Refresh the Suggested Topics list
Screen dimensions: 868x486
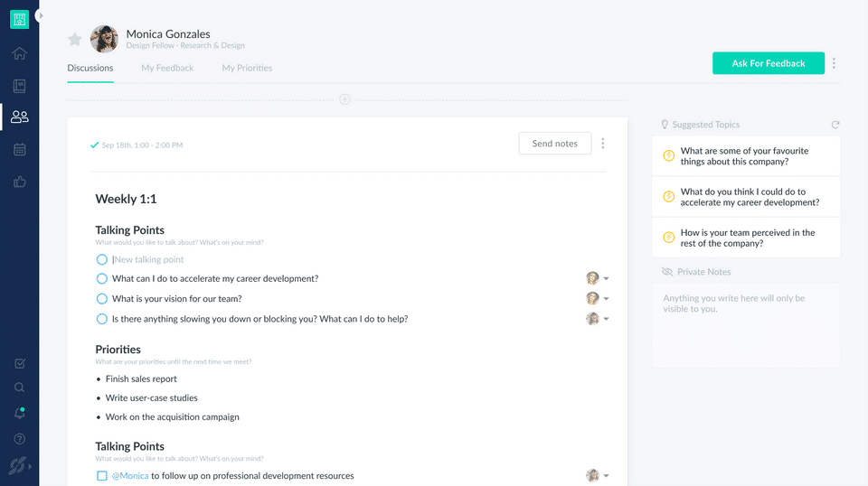click(835, 125)
